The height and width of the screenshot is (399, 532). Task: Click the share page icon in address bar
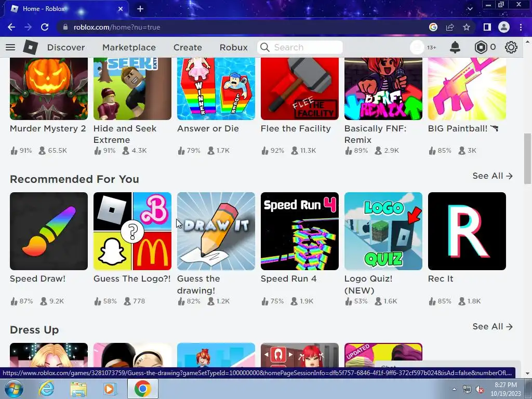pos(450,27)
